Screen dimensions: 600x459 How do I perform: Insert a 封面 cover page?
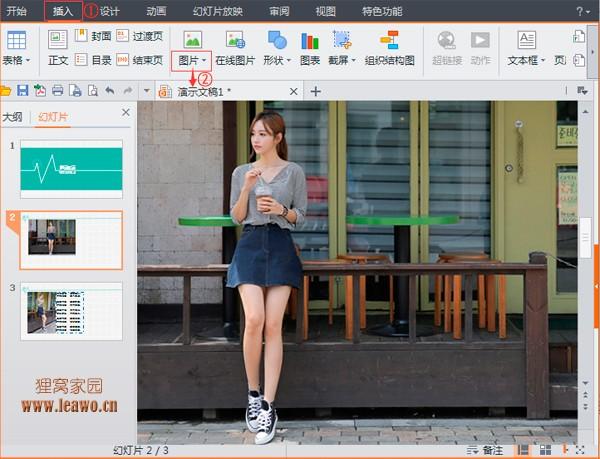pos(93,36)
